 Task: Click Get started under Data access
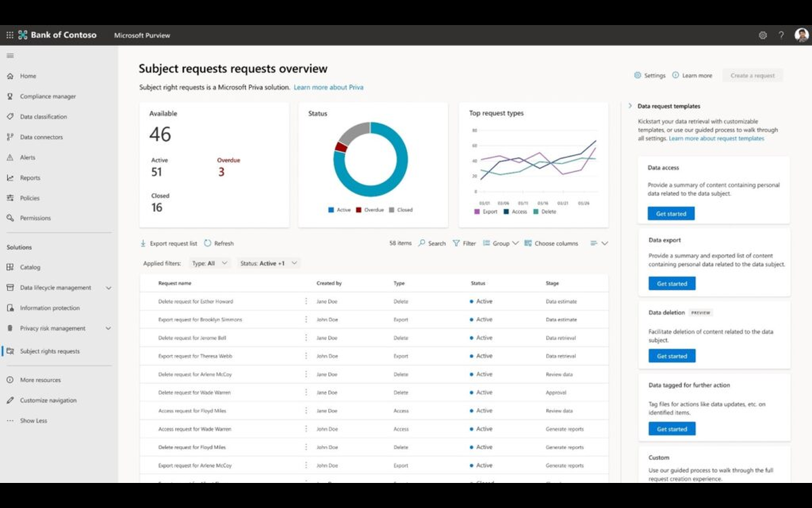coord(671,214)
